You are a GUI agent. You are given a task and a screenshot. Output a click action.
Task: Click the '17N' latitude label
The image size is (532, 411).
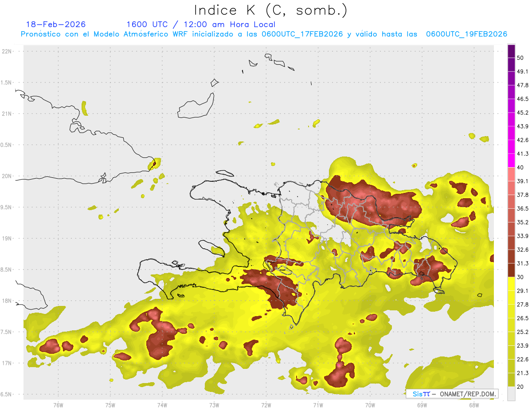7,363
